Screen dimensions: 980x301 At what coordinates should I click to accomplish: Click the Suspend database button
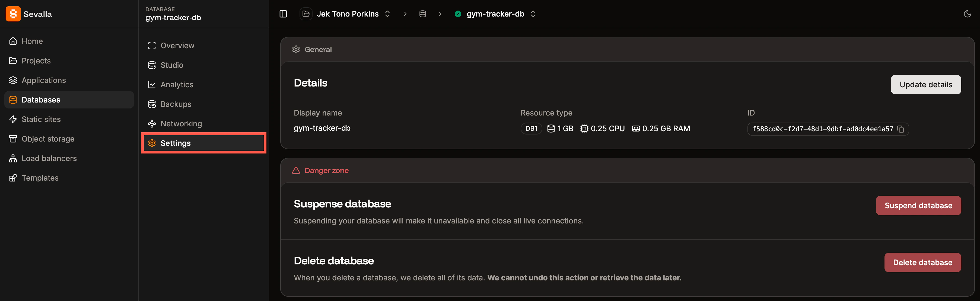pyautogui.click(x=918, y=206)
